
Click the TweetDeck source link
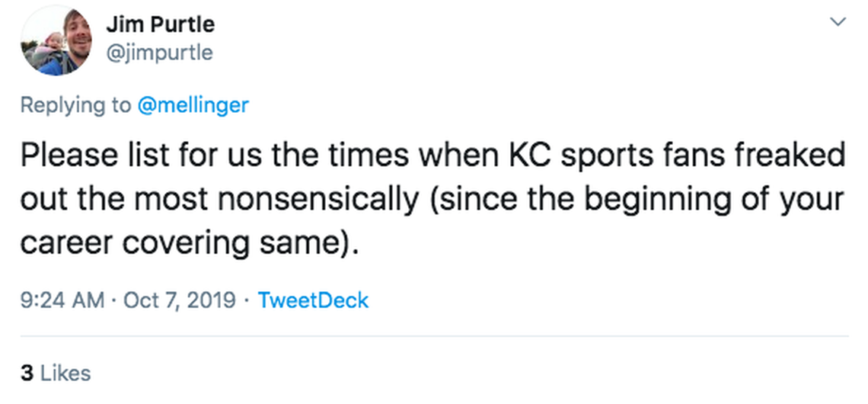[313, 300]
